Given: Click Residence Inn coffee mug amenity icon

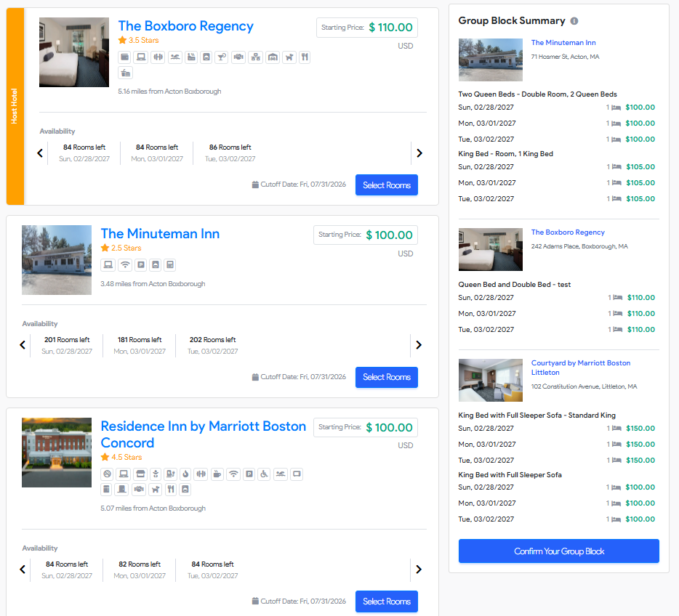Looking at the screenshot, I should 217,474.
